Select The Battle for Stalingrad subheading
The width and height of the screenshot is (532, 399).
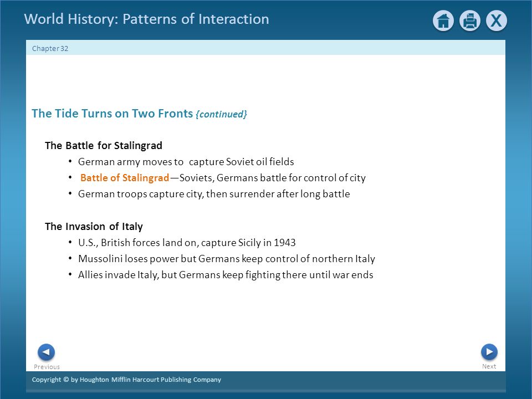[104, 146]
